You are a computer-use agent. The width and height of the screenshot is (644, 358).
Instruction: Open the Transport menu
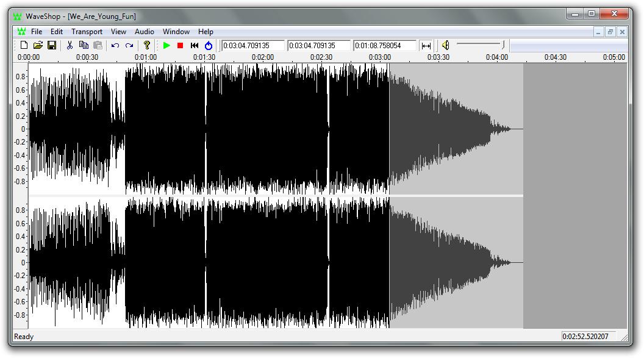[87, 32]
